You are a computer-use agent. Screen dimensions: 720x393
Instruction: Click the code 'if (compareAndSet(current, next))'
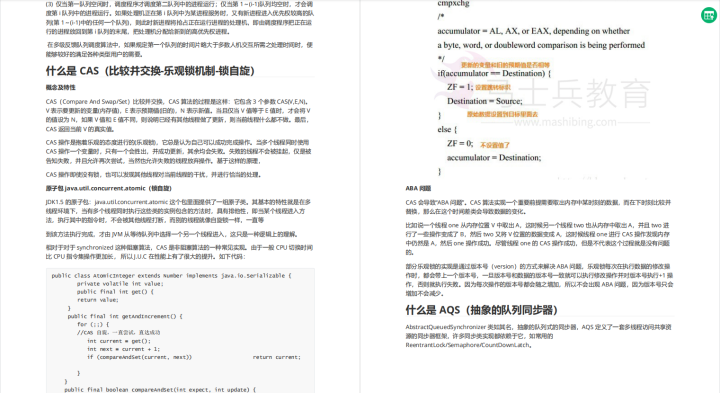coord(140,357)
